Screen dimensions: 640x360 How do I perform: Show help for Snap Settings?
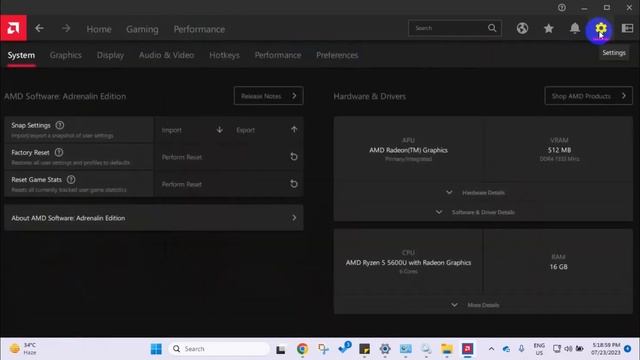coord(60,125)
